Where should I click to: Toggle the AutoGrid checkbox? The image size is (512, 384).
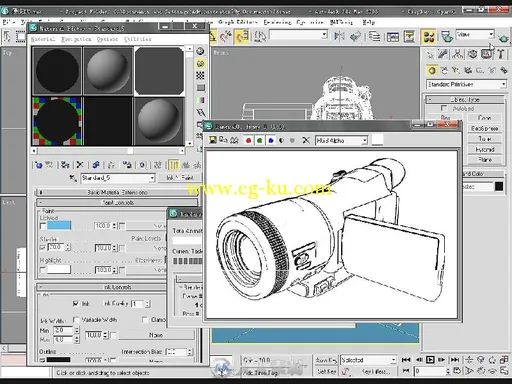tap(444, 108)
